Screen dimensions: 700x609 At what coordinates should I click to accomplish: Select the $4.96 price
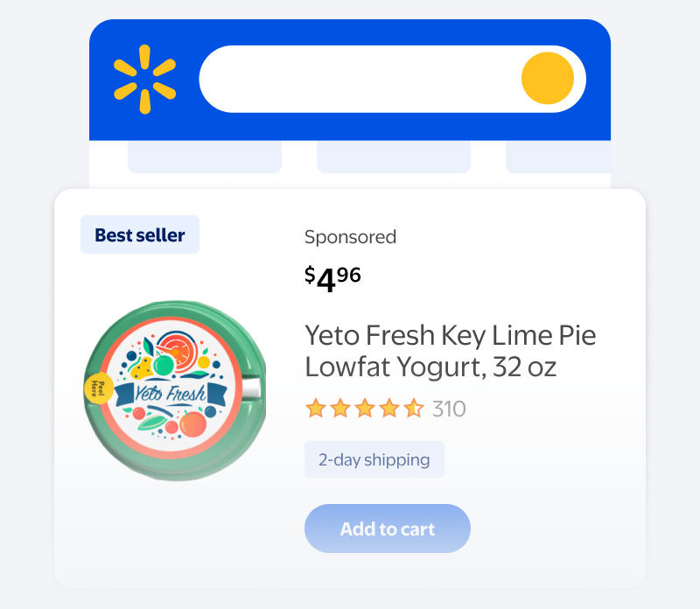(332, 278)
